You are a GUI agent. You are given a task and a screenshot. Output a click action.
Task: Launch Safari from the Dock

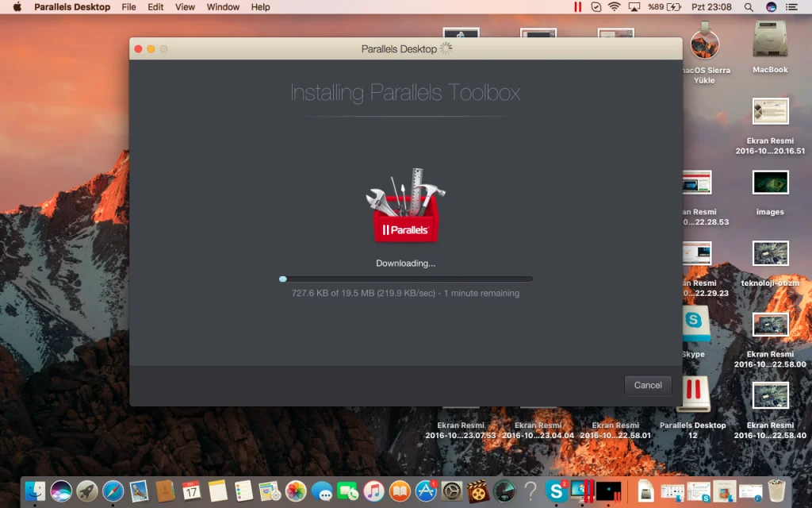point(113,491)
